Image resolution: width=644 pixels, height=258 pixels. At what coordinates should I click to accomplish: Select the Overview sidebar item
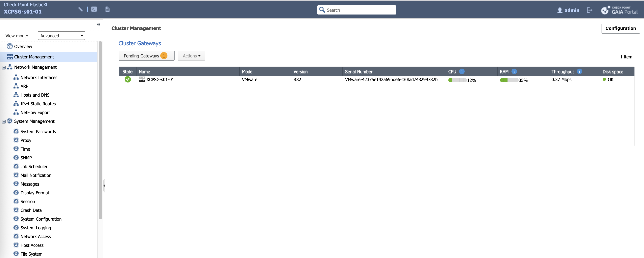point(23,47)
